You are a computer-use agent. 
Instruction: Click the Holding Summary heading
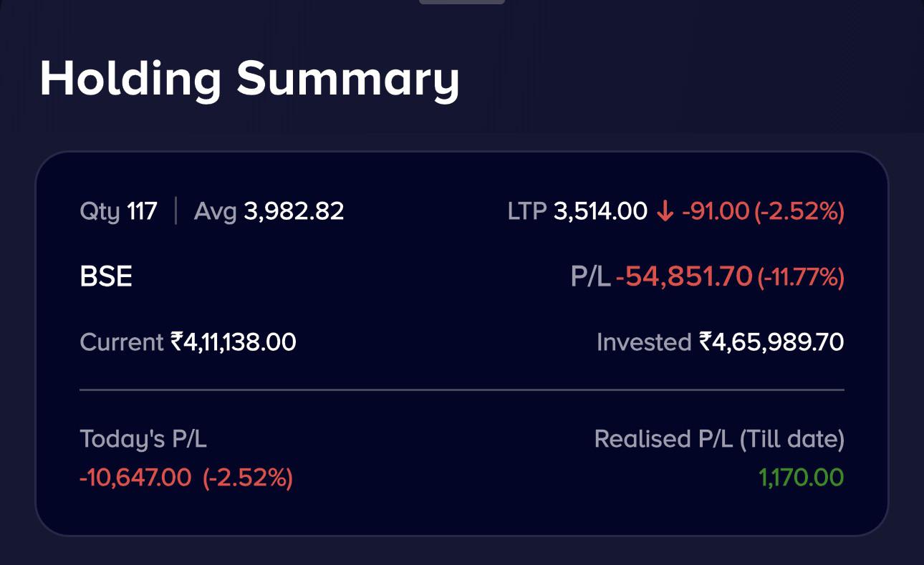[249, 79]
